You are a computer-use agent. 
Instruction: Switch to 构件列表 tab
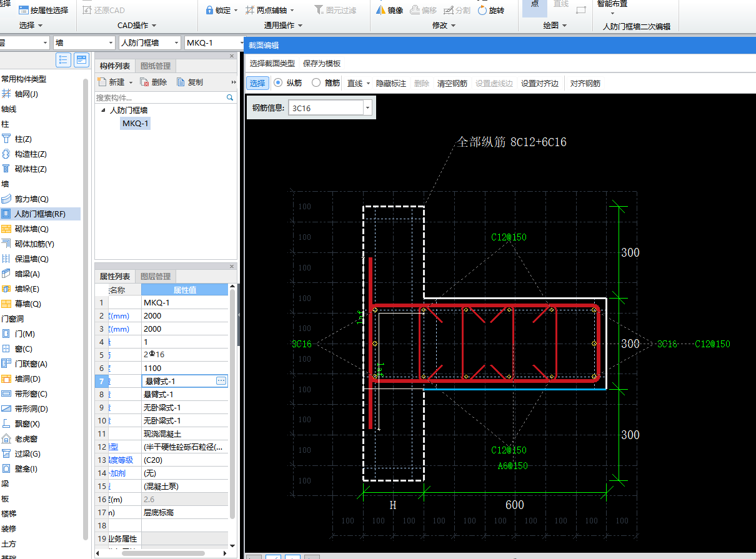(x=115, y=66)
